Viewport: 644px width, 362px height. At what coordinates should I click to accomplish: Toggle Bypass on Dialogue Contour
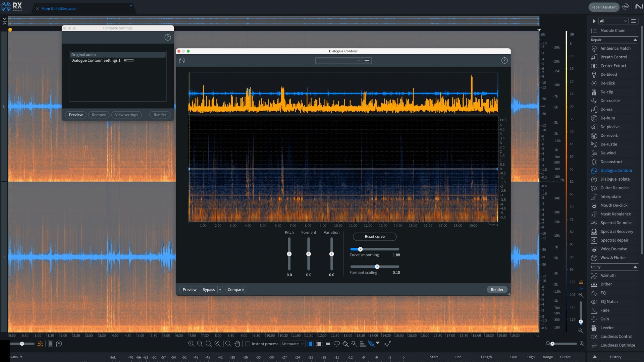(x=208, y=290)
